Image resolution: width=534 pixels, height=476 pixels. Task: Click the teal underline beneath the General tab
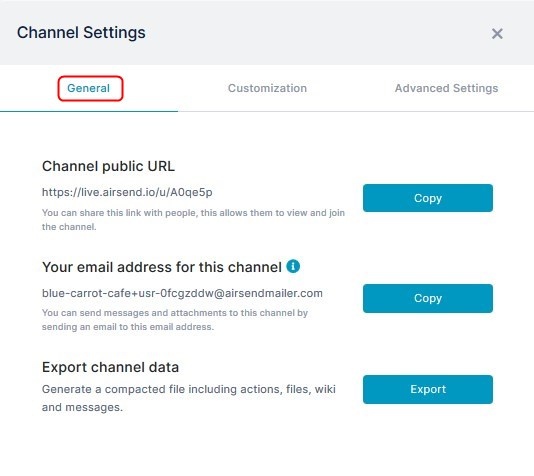[x=89, y=111]
